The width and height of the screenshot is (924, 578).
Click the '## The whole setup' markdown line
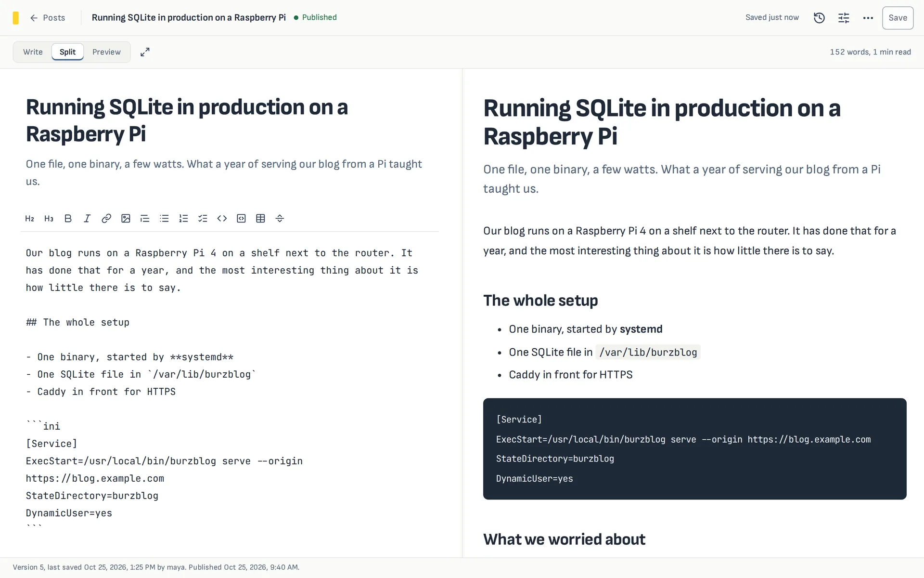click(77, 322)
